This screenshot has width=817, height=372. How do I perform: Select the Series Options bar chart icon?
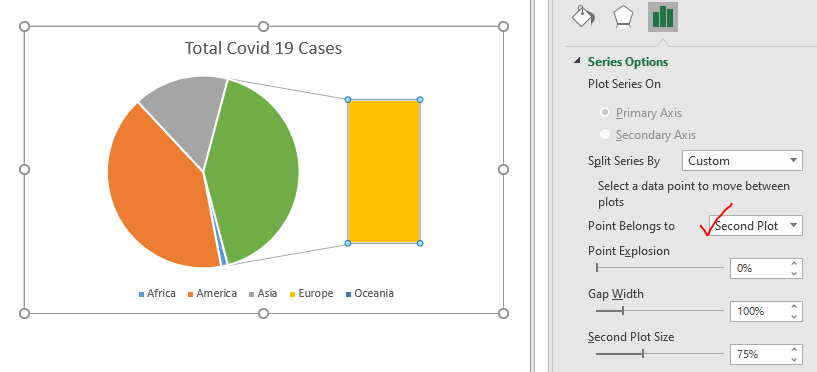pos(663,17)
